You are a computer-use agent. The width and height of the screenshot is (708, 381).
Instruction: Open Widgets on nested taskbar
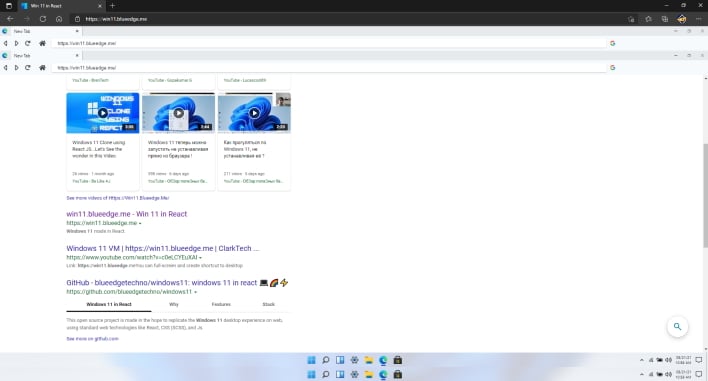[340, 360]
